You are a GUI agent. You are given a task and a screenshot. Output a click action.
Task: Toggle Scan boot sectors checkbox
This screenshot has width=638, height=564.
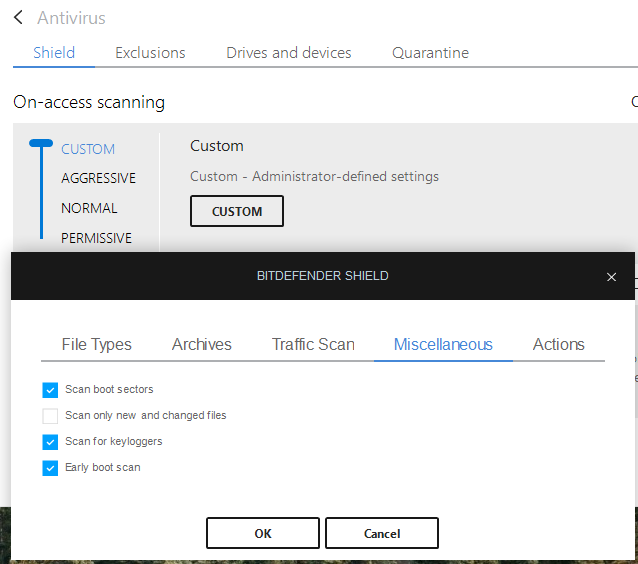coord(51,390)
